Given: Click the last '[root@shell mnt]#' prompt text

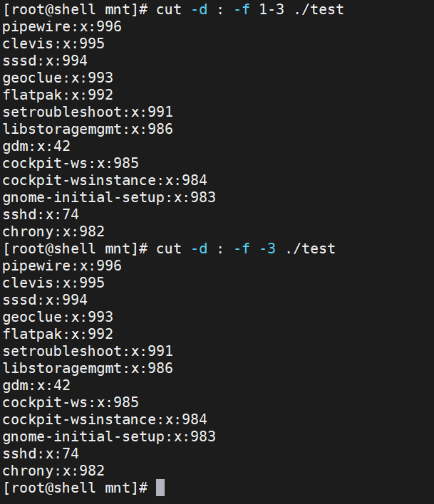Looking at the screenshot, I should [76, 488].
